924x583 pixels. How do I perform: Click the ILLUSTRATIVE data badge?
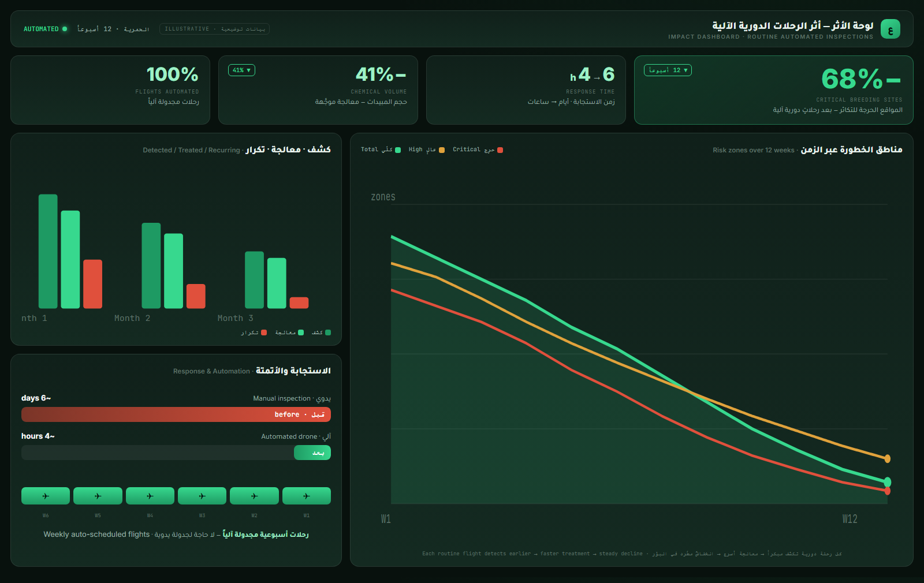pyautogui.click(x=214, y=29)
